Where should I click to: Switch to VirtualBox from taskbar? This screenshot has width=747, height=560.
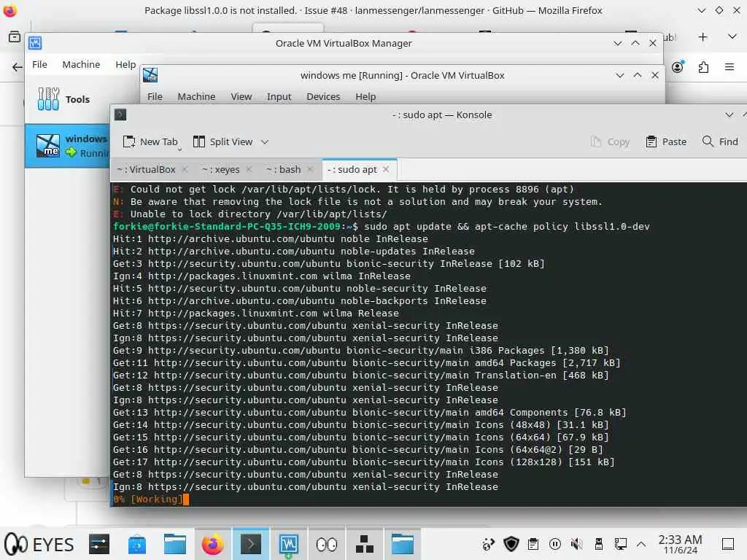pyautogui.click(x=289, y=544)
